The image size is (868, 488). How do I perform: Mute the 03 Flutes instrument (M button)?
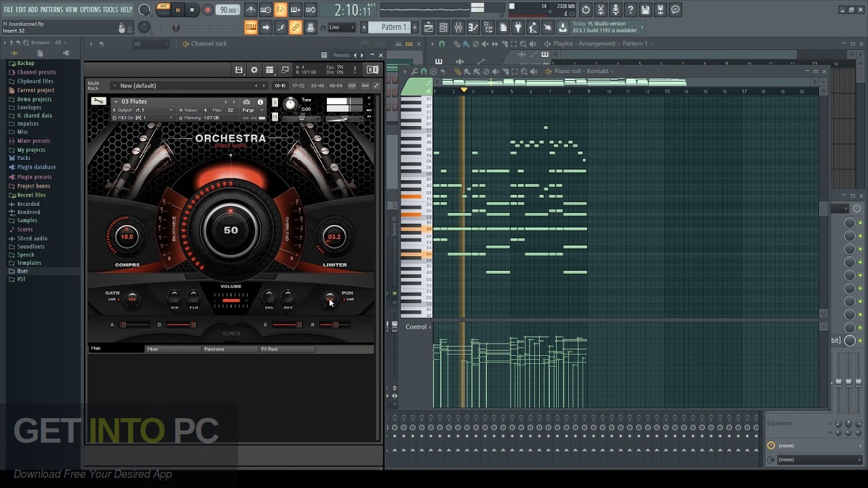(x=275, y=117)
